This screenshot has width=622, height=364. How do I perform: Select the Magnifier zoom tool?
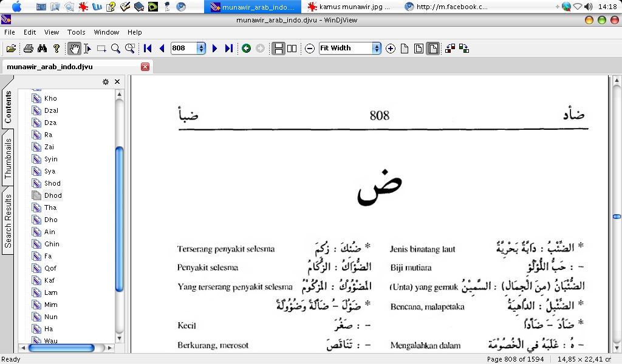click(114, 49)
